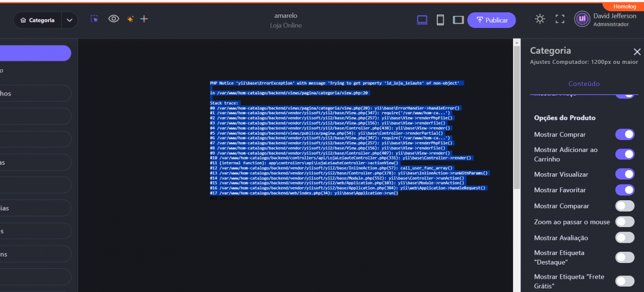Screen dimensions: 644x292
Task: Toggle preview with the eye icon
Action: [113, 19]
